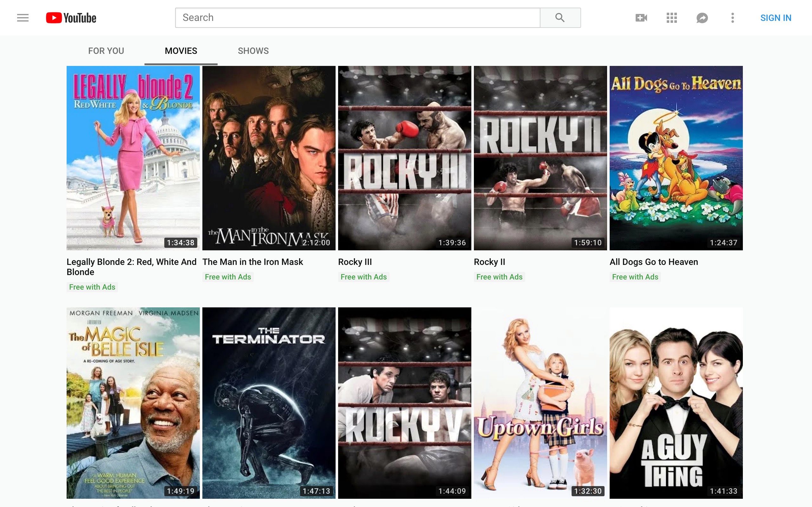Click the search magnifying glass icon
The width and height of the screenshot is (812, 507).
[560, 17]
